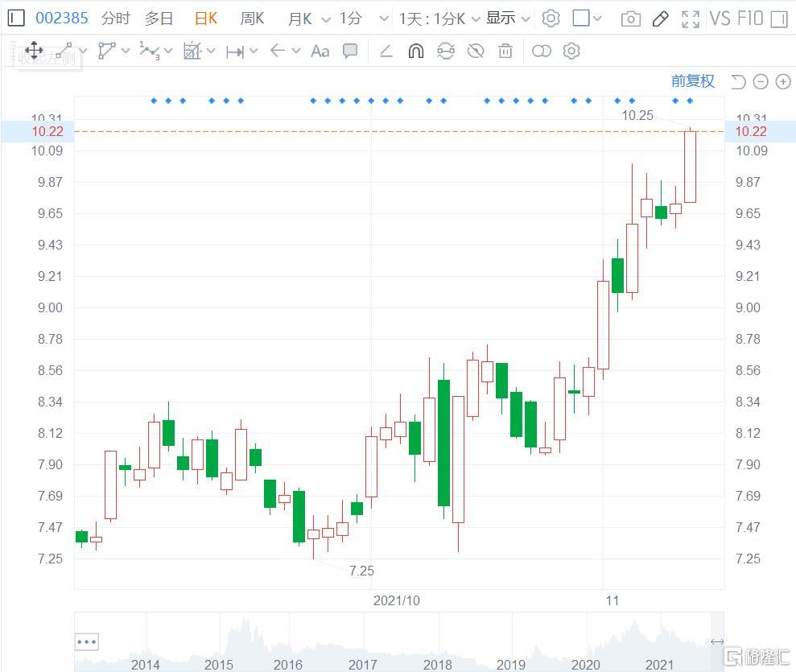Select the wave pattern drawing tool
Viewport: 796px width, 672px height.
coord(149,51)
